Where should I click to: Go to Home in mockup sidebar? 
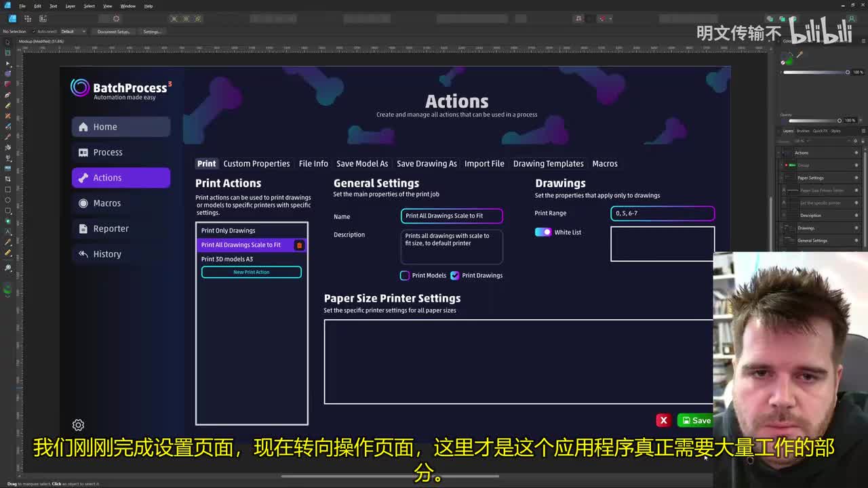click(x=121, y=127)
